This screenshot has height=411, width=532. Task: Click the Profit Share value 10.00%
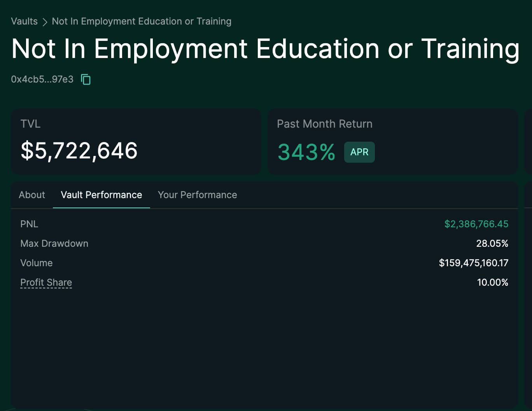click(x=492, y=282)
